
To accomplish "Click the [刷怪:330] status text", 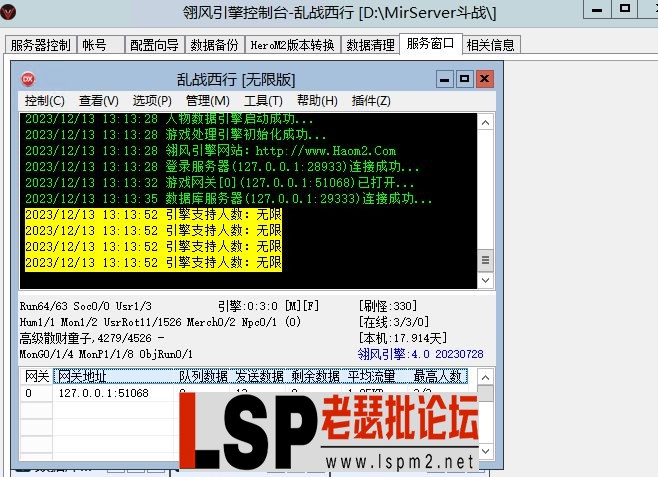I will tap(388, 305).
